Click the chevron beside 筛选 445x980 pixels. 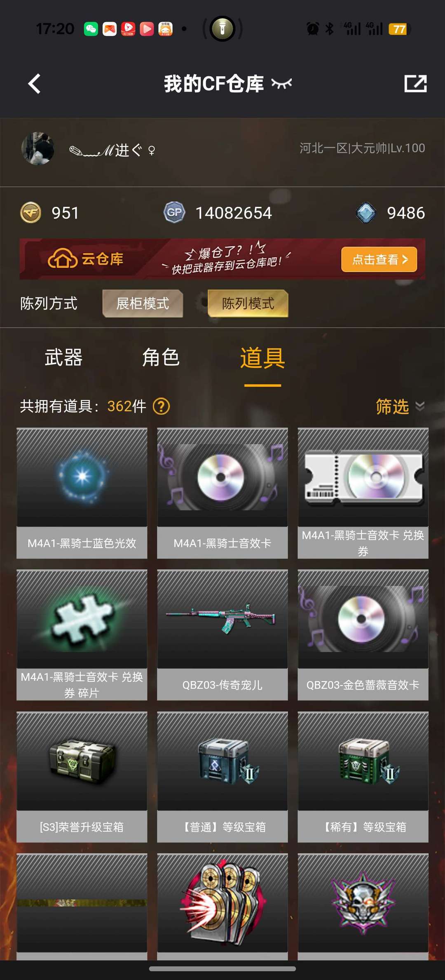pos(420,407)
